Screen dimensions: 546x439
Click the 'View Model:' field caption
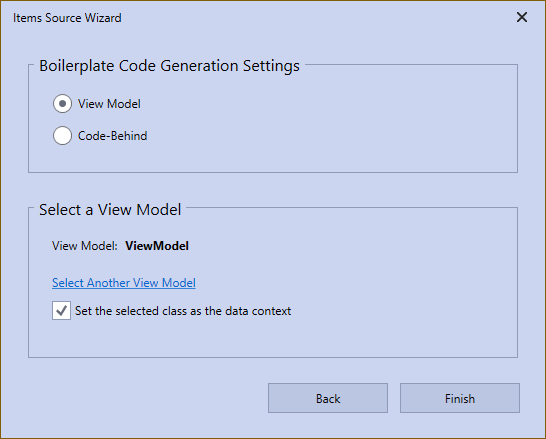[x=85, y=246]
